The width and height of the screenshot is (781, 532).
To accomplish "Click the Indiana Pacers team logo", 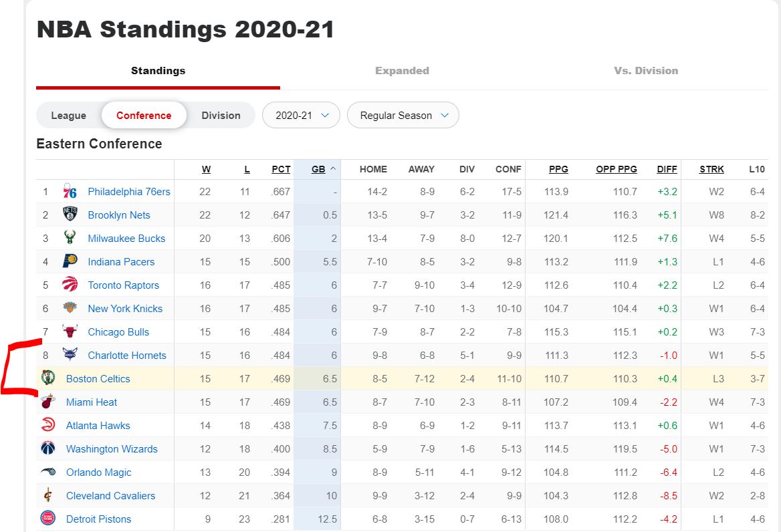I will 70,261.
